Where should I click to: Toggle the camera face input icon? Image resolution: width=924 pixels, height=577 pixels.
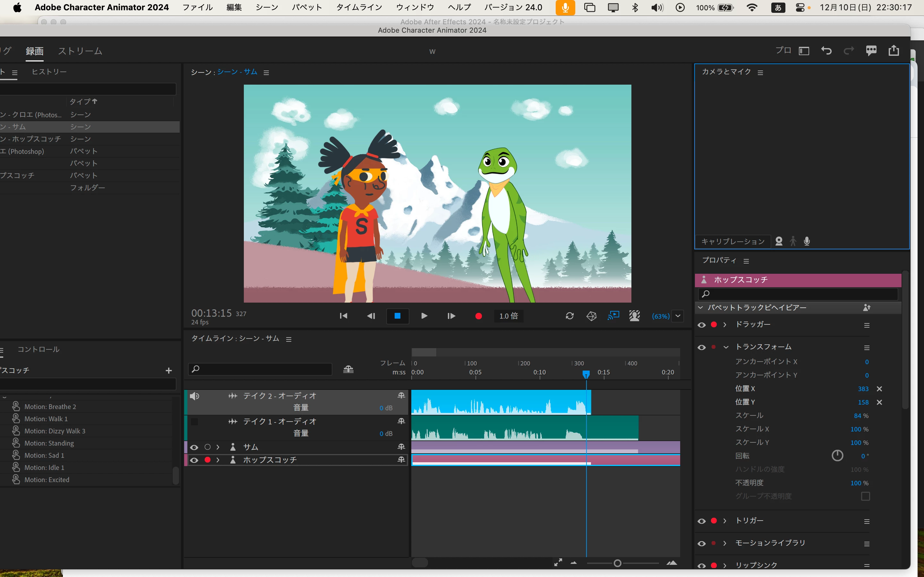pos(779,241)
